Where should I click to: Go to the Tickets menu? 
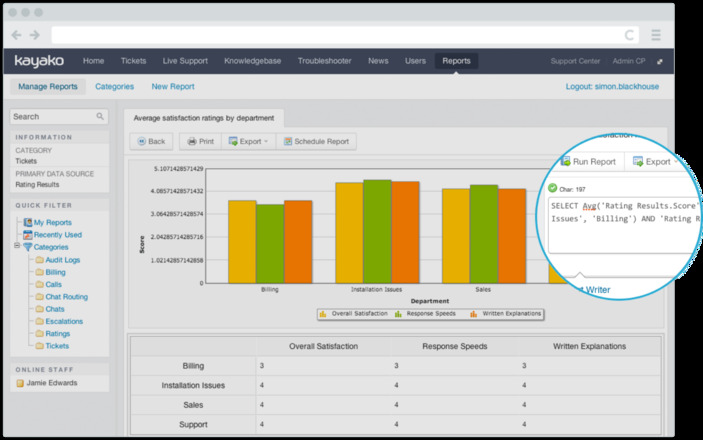click(136, 61)
